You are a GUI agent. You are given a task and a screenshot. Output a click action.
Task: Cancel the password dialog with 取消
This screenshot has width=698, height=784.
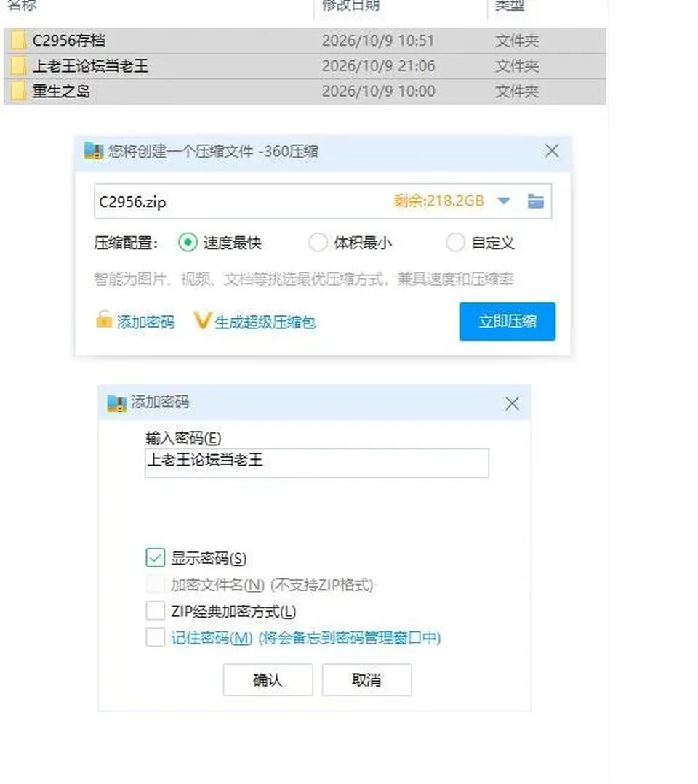[x=366, y=679]
